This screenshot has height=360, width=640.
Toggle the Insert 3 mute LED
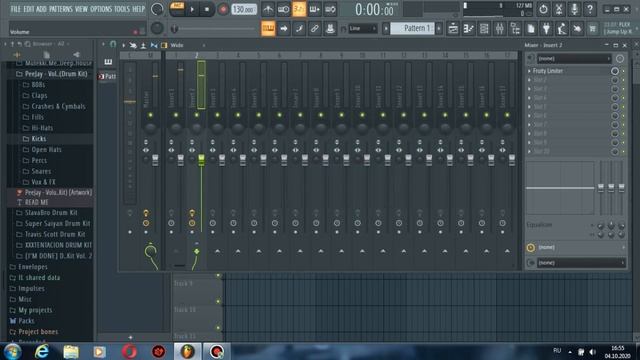217,115
